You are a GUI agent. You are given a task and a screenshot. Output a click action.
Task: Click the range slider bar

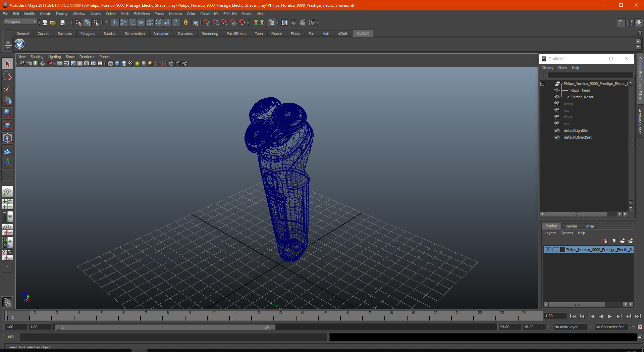[165, 327]
